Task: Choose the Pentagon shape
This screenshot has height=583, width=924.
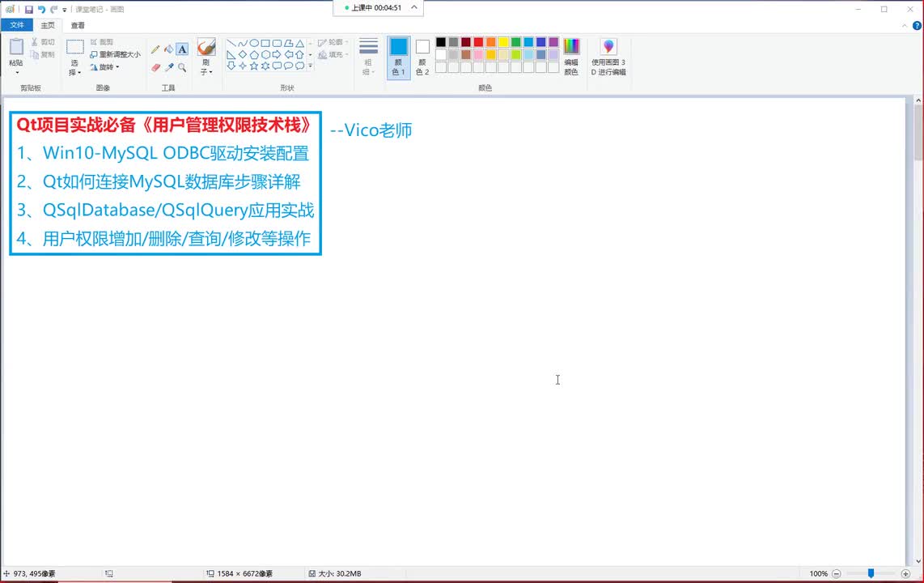Action: [x=254, y=54]
